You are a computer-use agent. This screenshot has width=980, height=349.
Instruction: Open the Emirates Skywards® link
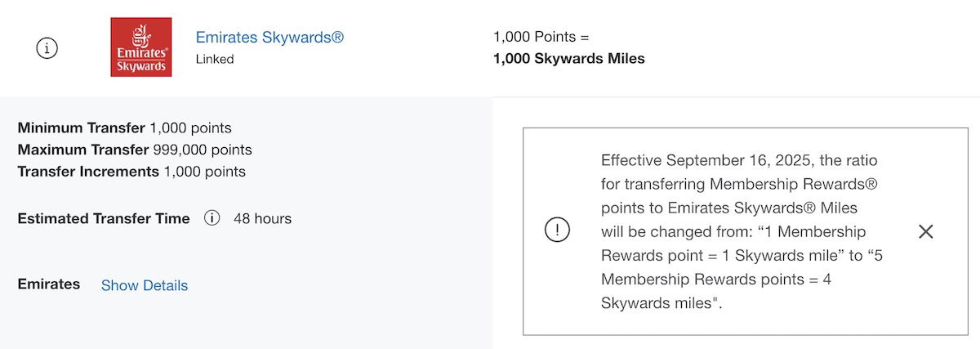[x=269, y=38]
